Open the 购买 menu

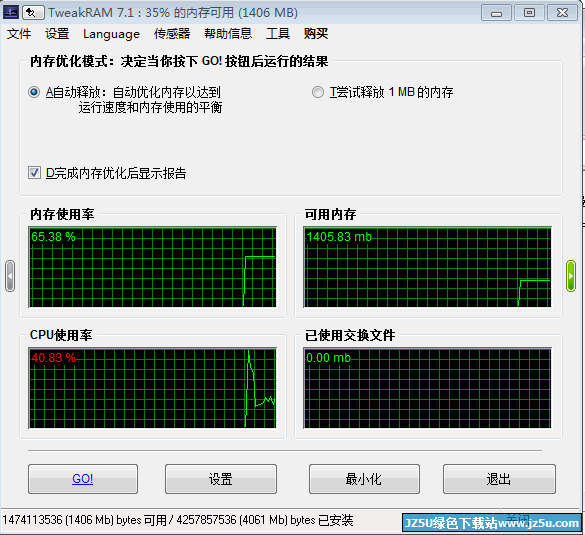click(x=316, y=34)
